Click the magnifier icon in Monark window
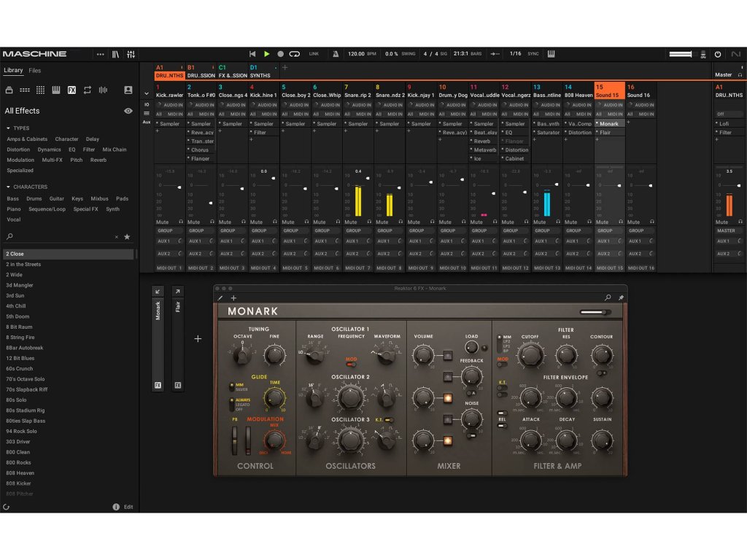 608,297
